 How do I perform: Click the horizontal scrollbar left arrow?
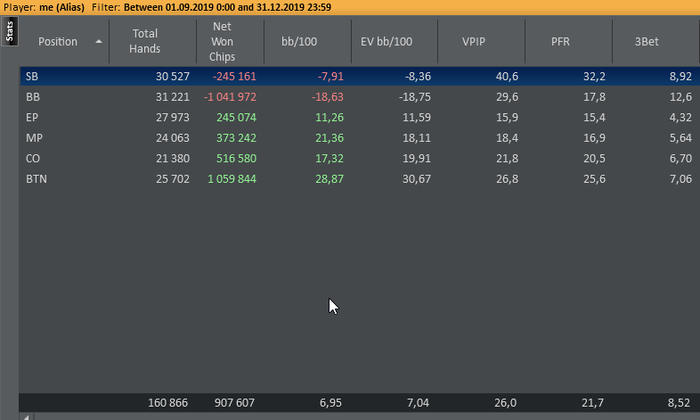click(27, 416)
